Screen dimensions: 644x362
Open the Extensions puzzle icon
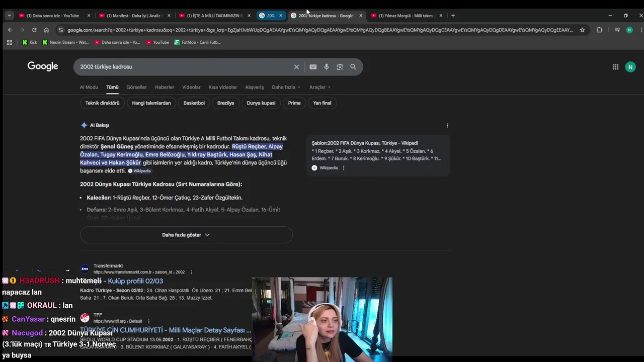(x=599, y=30)
